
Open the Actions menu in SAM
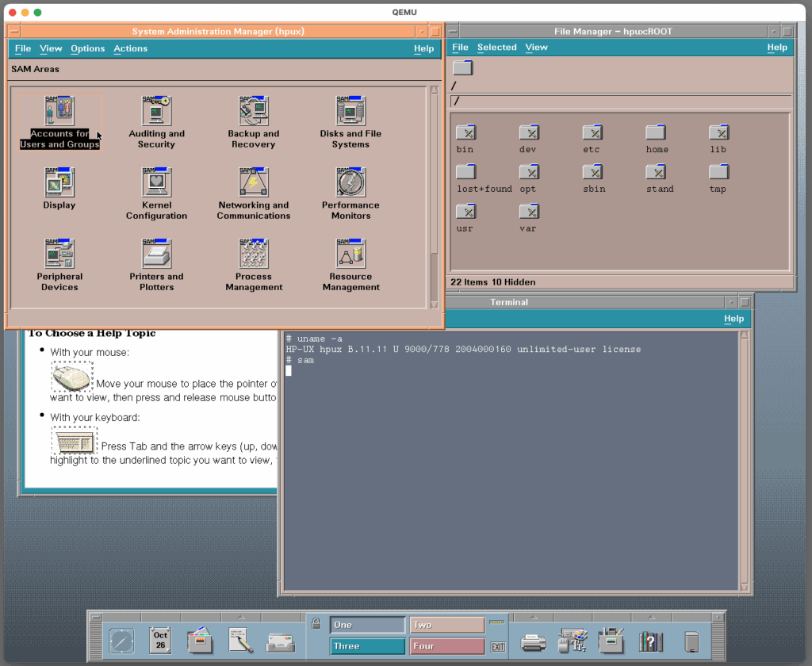tap(130, 48)
